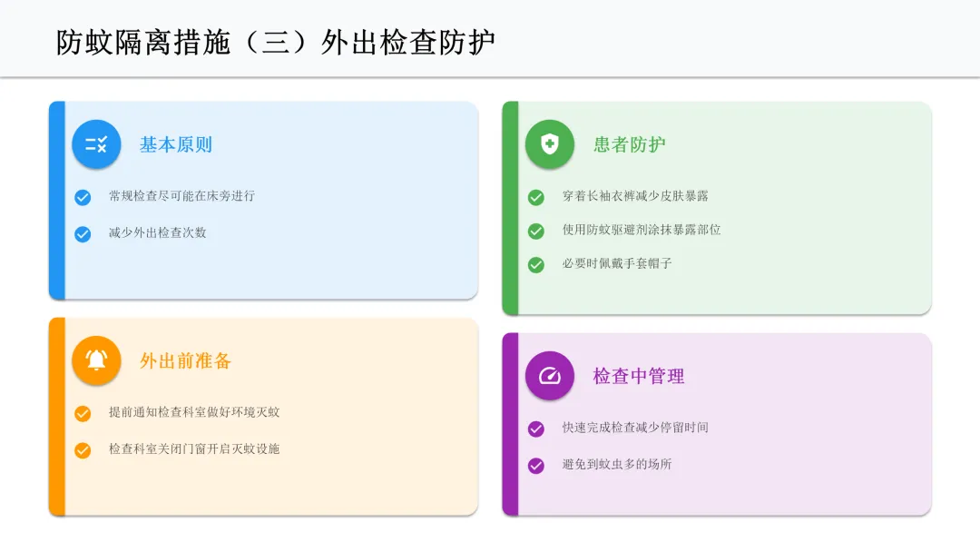Click the orange bell icon beside 外出前准备
Screen dimensions: 980x552
[96, 360]
